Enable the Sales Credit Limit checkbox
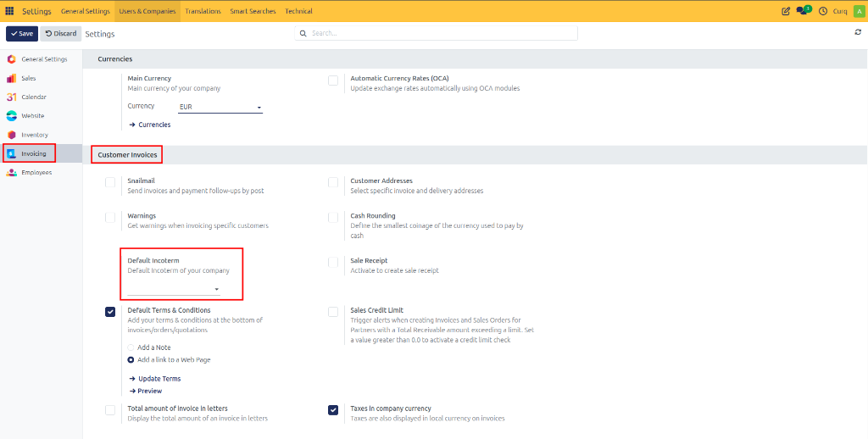This screenshot has width=868, height=439. coord(332,312)
